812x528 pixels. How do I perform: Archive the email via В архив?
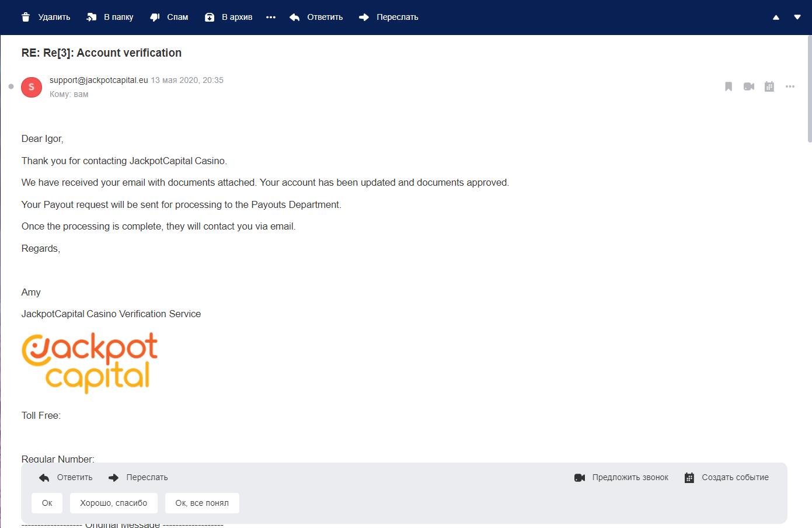pyautogui.click(x=210, y=17)
